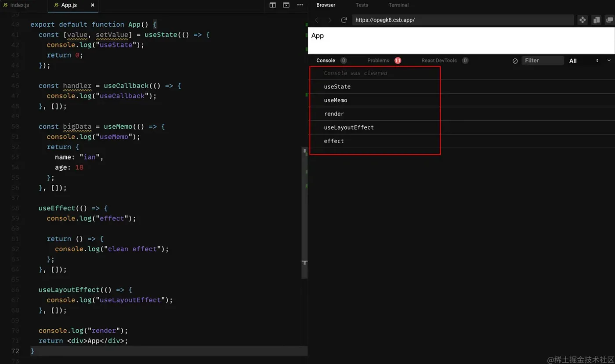
Task: Click "bigData" variable on line 50
Action: point(77,126)
